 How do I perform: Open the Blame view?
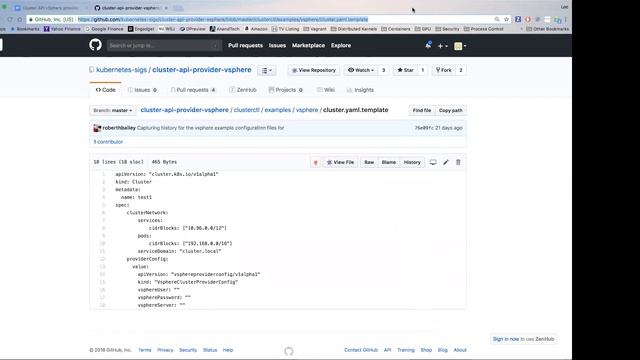[x=389, y=162]
